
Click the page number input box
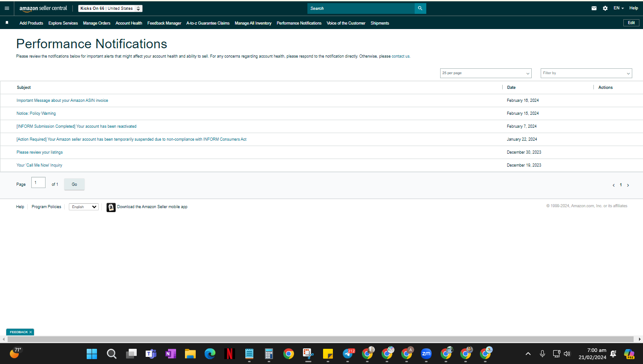tap(38, 183)
